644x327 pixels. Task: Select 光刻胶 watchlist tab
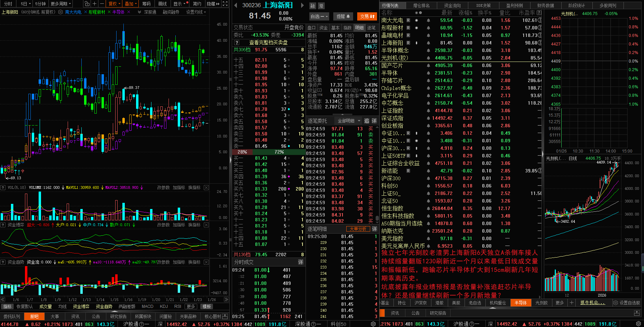541,303
